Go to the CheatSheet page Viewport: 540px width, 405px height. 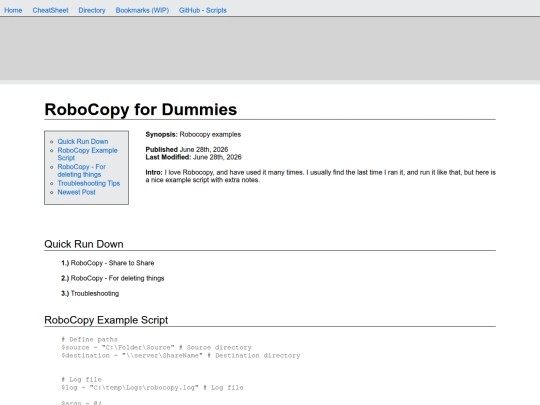tap(50, 10)
